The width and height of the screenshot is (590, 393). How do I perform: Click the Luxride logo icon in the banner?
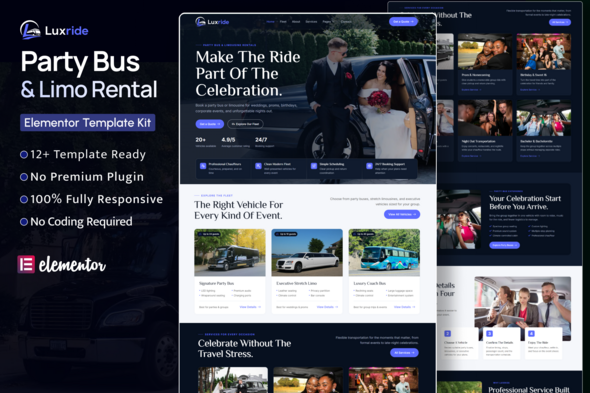click(x=30, y=30)
